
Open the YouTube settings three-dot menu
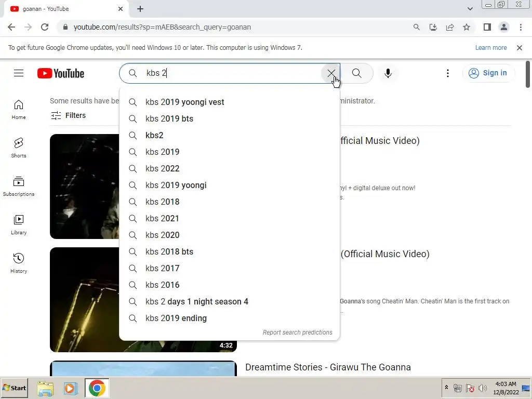click(447, 73)
